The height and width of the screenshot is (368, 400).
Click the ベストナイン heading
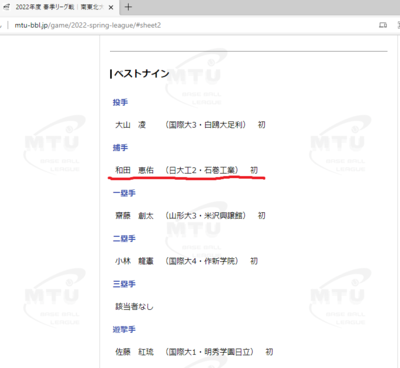[141, 74]
